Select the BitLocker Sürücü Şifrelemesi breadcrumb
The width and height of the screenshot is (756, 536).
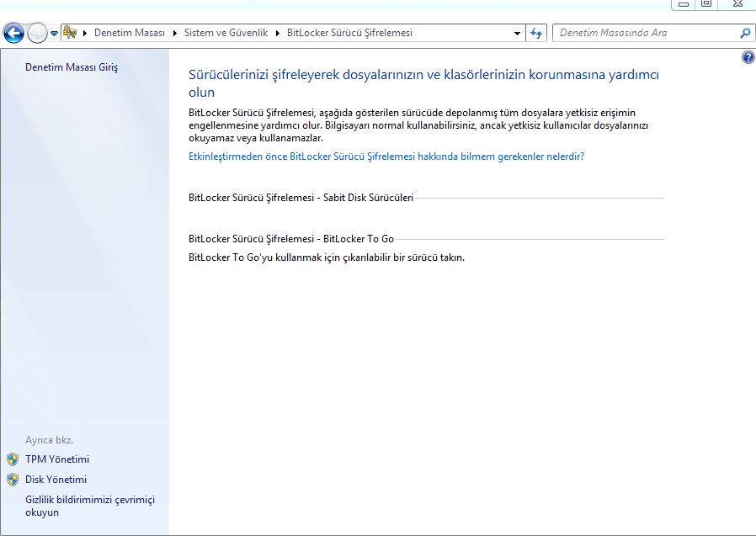349,33
